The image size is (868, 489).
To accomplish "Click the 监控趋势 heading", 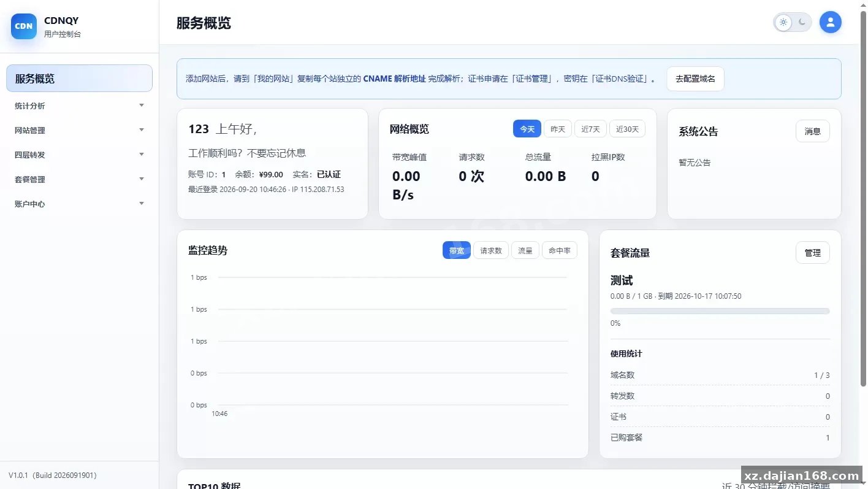I will pyautogui.click(x=208, y=250).
